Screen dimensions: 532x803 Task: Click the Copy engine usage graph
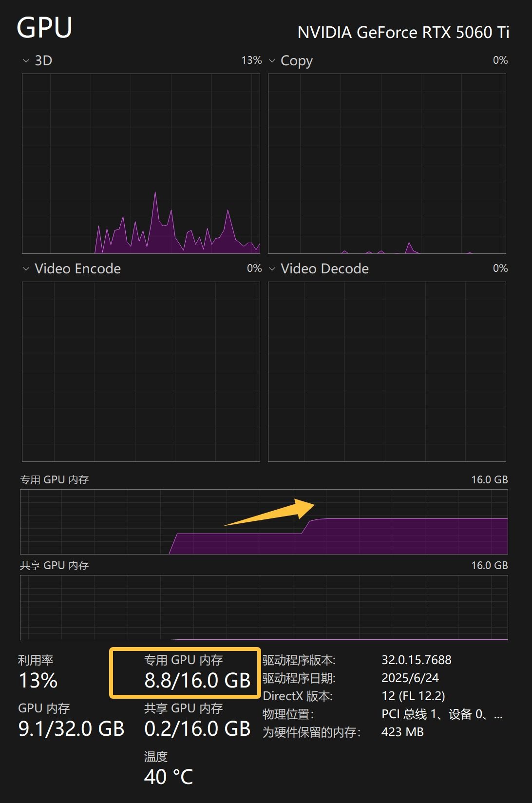(x=387, y=164)
